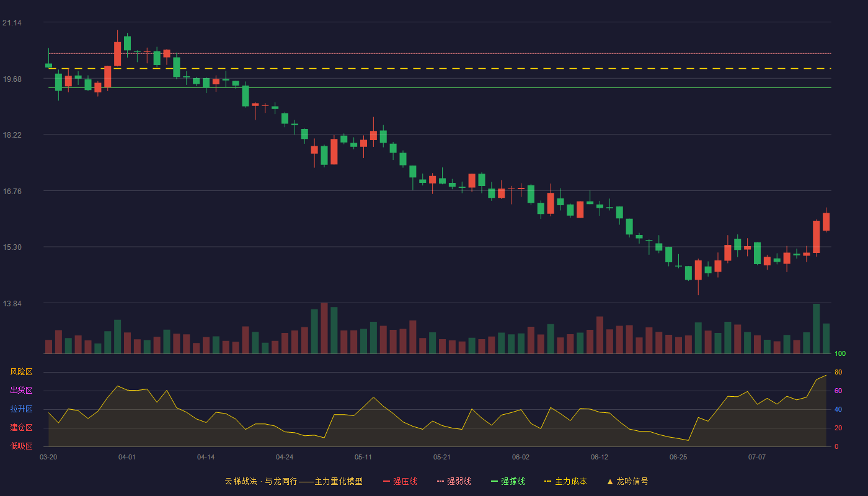Click the 拉升区 zone label
This screenshot has height=496, width=868.
[x=21, y=409]
